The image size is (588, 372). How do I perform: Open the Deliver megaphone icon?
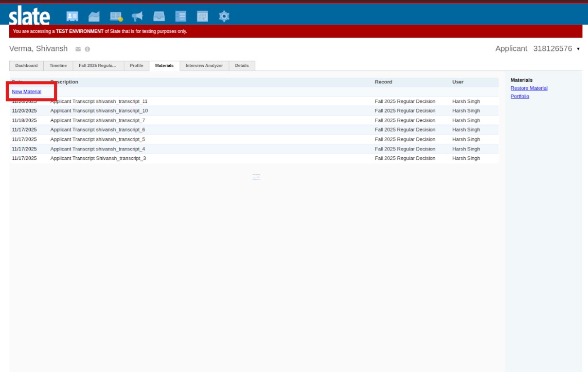coord(137,16)
